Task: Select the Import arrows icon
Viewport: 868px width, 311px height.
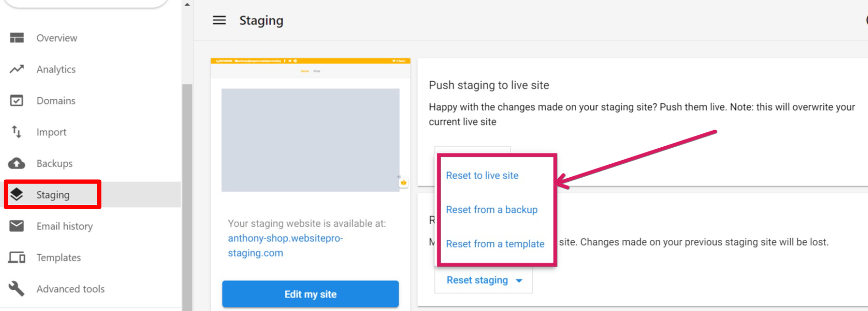Action: (17, 132)
